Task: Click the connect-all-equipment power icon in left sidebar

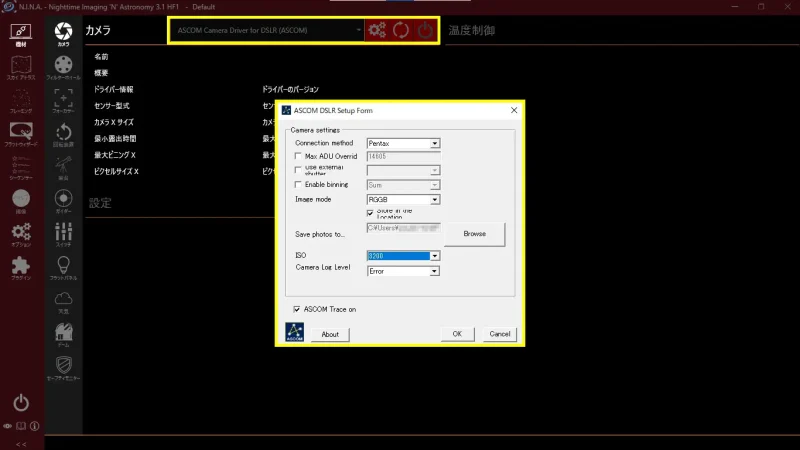Action: point(21,403)
